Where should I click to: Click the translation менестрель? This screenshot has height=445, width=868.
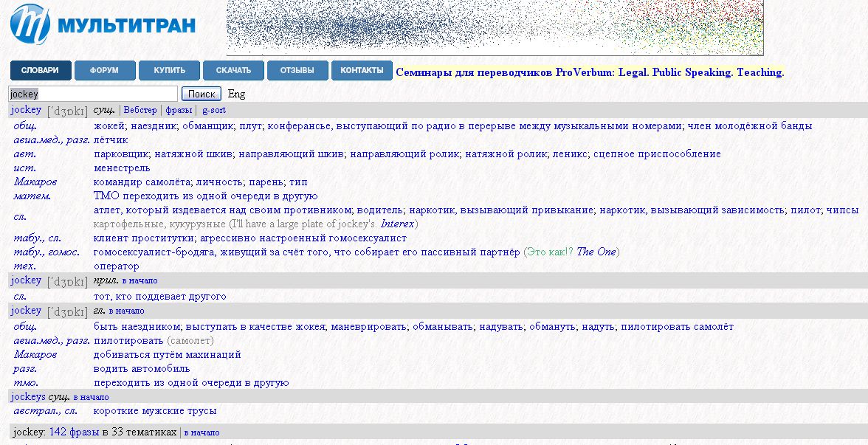click(122, 168)
